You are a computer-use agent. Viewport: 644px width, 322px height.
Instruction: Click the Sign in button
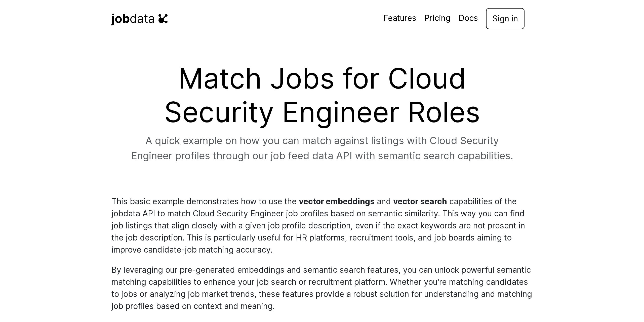pos(505,19)
